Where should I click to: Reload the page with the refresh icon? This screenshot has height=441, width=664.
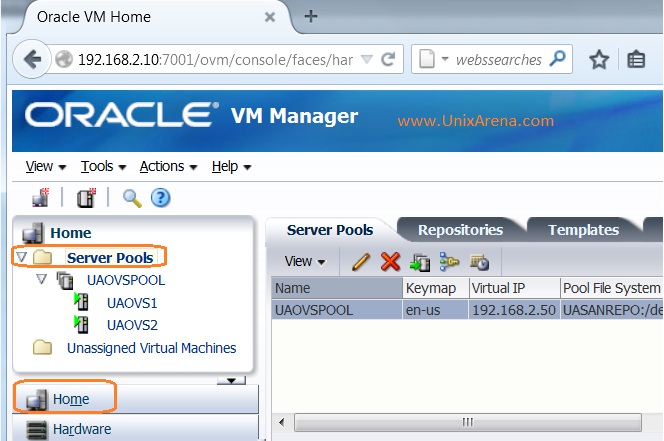coord(388,59)
